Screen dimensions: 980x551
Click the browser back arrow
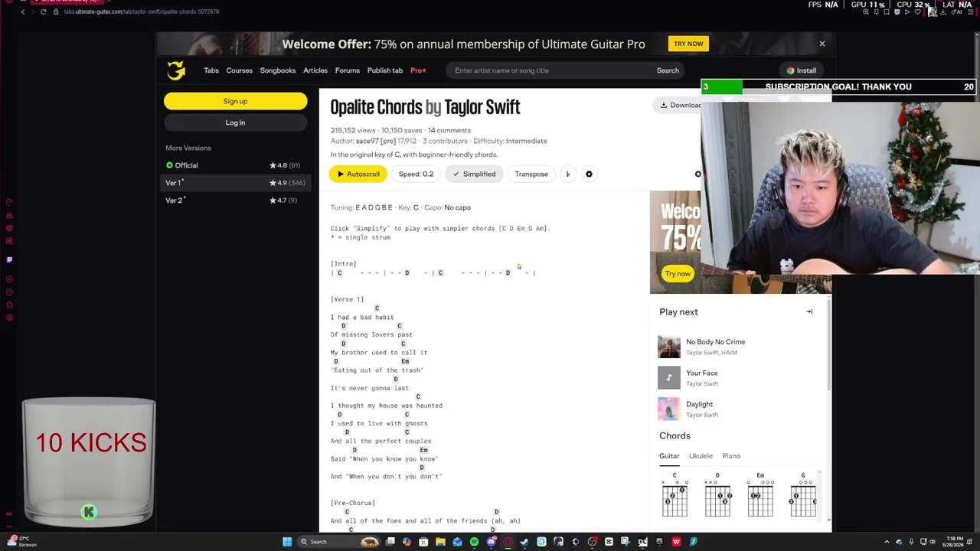click(x=23, y=11)
